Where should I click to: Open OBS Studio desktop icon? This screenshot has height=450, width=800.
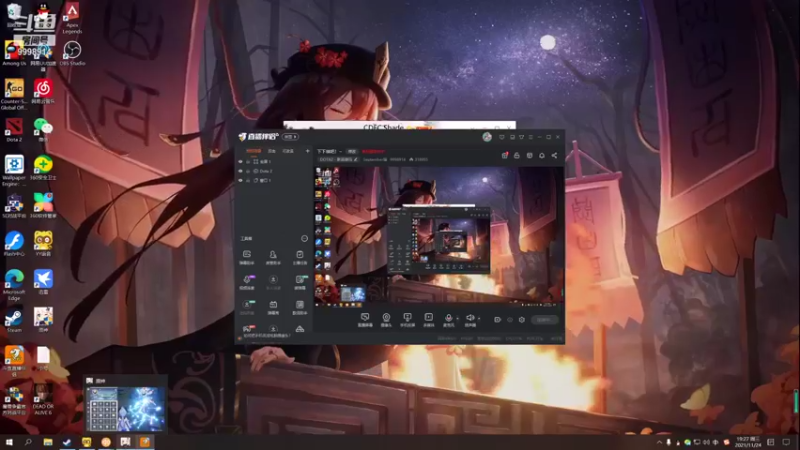point(72,54)
